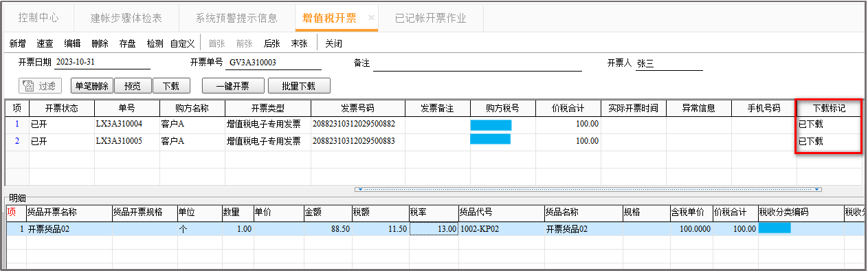Switch to the 已记帐开票作业 tab
This screenshot has width=868, height=271.
coord(431,19)
